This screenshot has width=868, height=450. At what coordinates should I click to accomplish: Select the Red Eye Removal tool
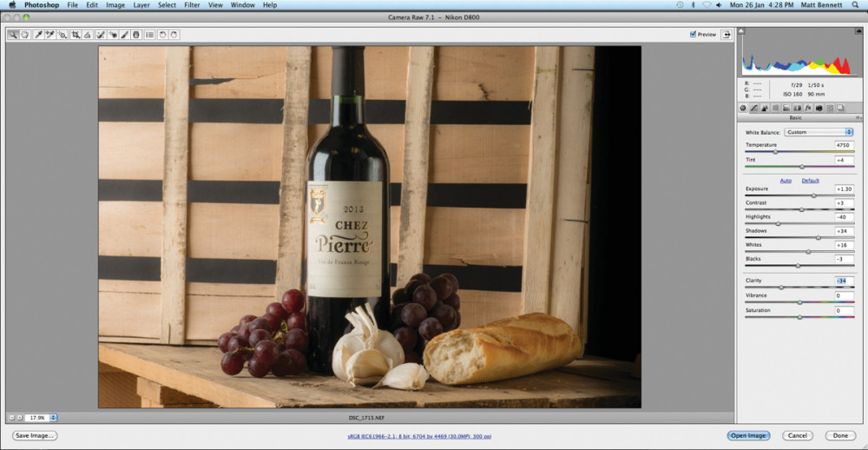(113, 35)
